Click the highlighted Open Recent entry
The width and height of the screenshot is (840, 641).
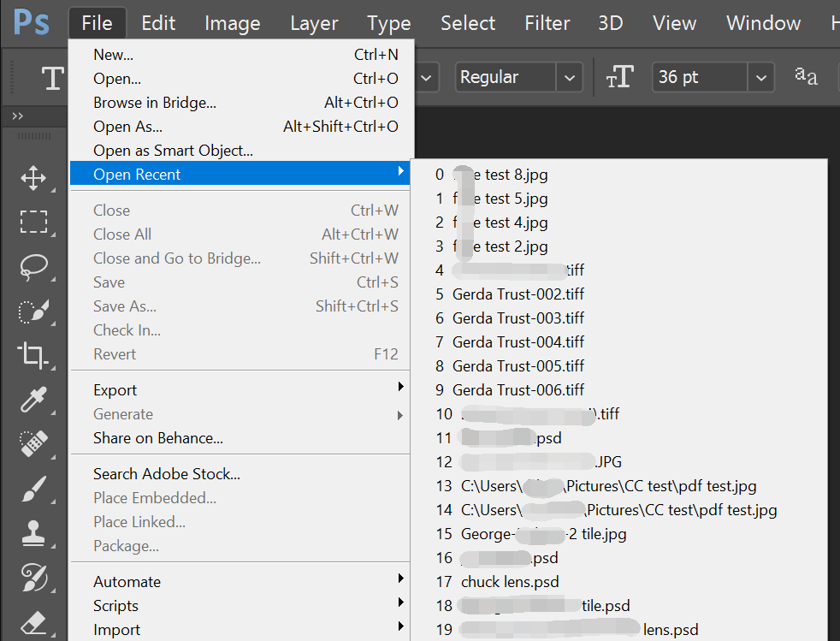tap(240, 174)
